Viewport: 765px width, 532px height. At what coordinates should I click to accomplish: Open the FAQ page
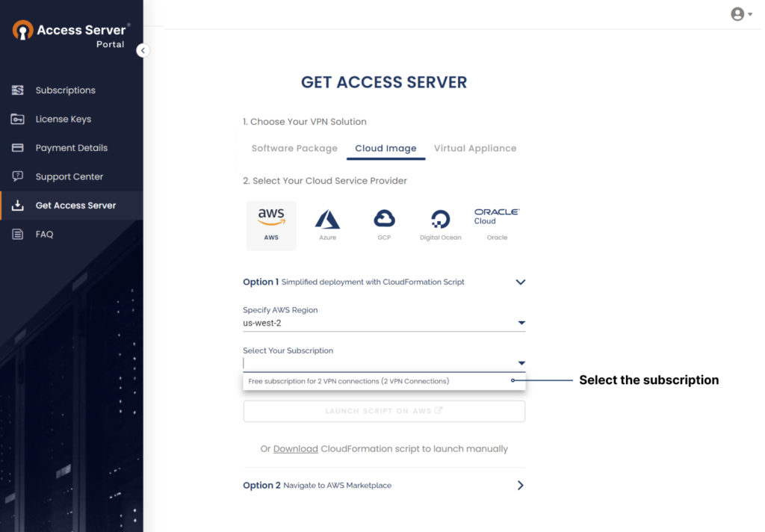click(x=44, y=235)
